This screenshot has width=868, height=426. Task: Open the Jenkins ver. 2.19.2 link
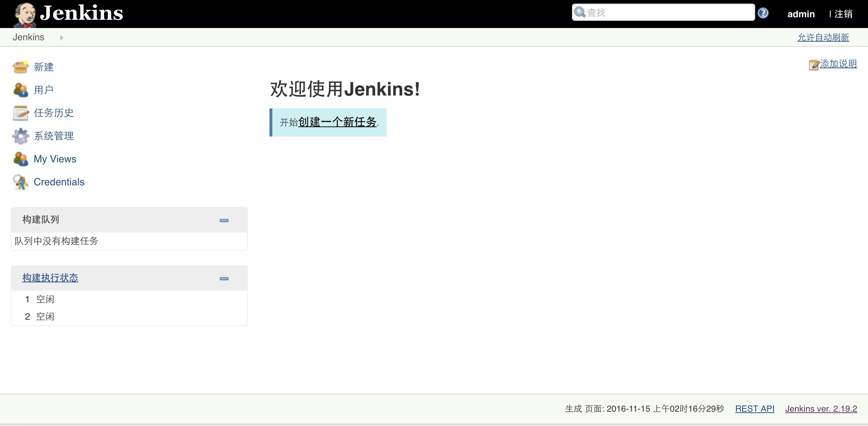[x=821, y=409]
